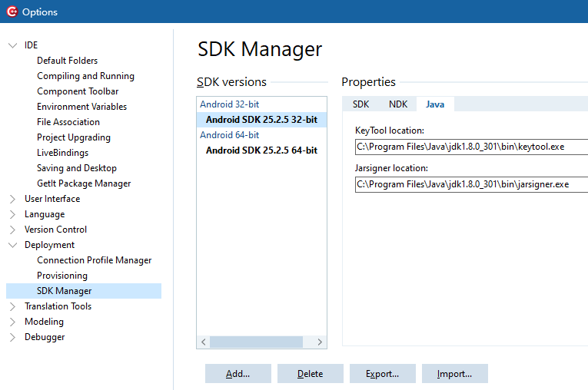
Task: Collapse the IDE tree node
Action: (12, 45)
